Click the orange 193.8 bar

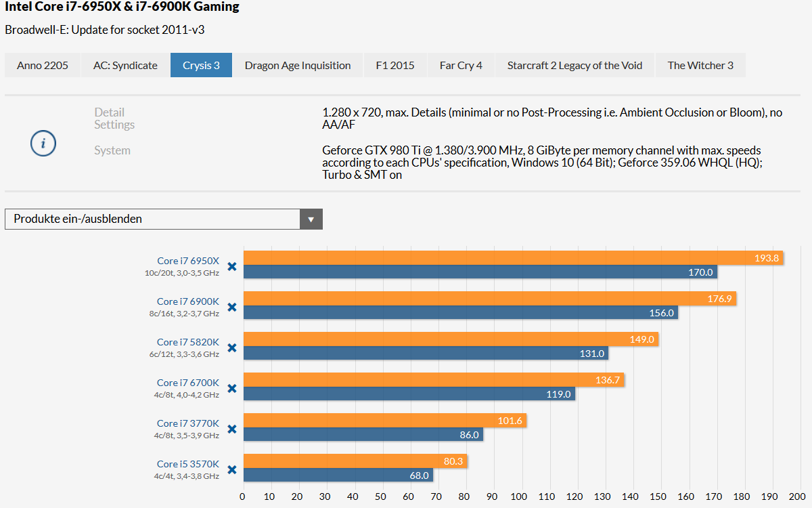514,258
